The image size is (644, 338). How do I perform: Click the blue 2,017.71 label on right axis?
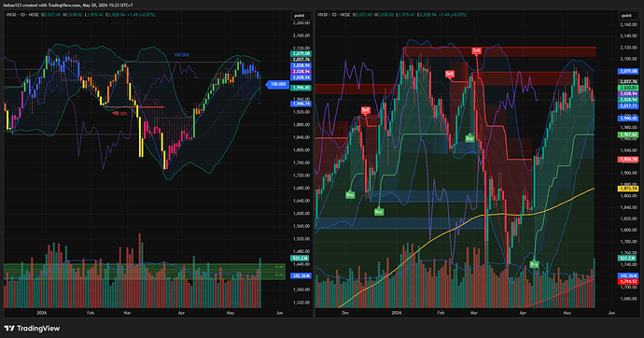(x=628, y=106)
